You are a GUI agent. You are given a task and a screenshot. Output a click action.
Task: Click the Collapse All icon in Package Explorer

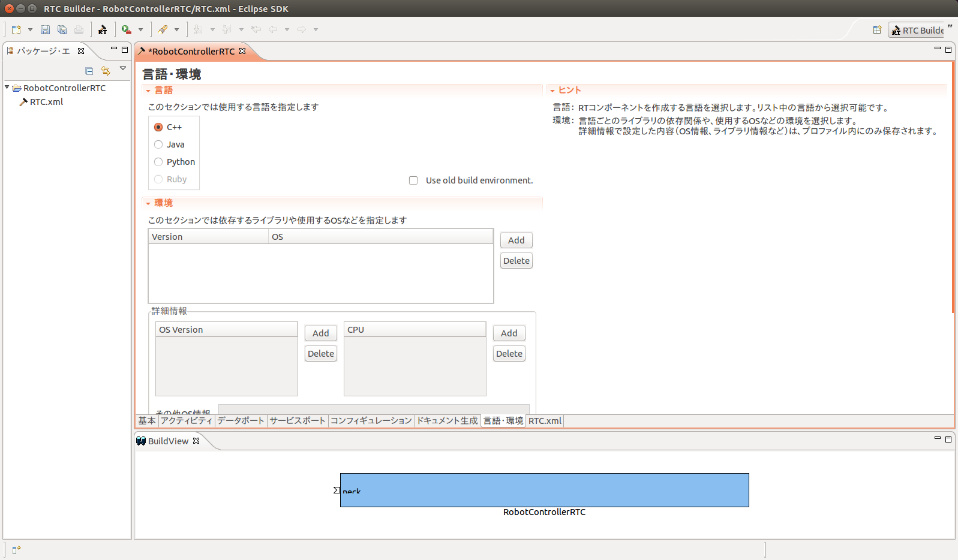pos(89,71)
